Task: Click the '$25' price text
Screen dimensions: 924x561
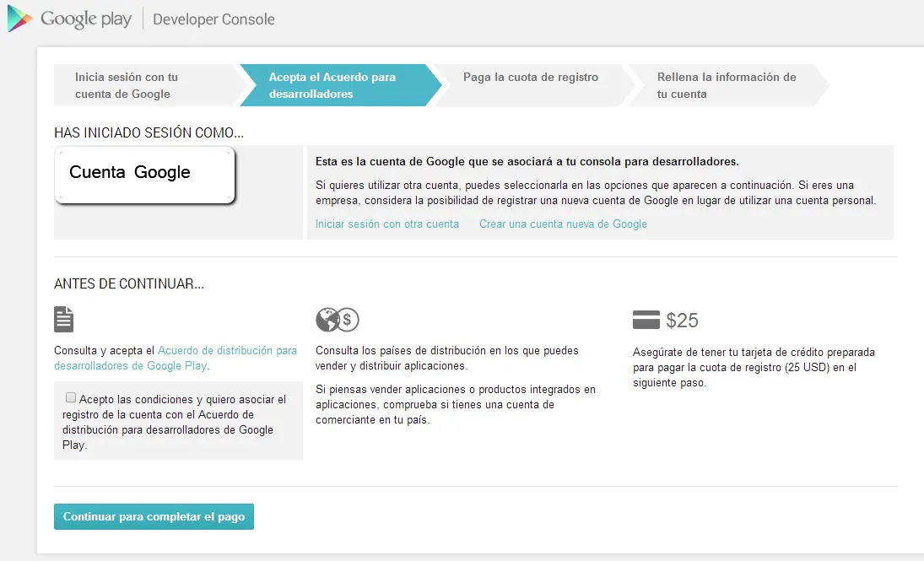Action: [x=682, y=321]
